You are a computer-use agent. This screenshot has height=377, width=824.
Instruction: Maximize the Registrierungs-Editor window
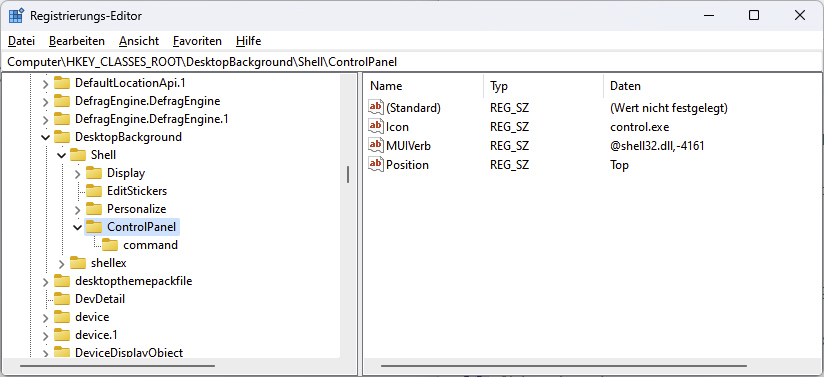[x=754, y=16]
